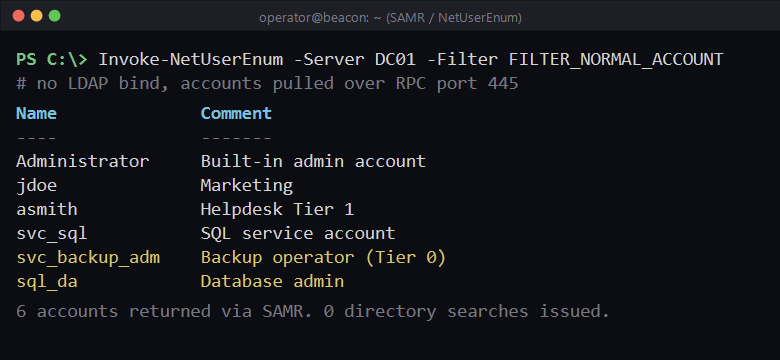This screenshot has width=780, height=360.
Task: Click the 'Invoke-NetUserEnum' command text
Action: pos(191,60)
